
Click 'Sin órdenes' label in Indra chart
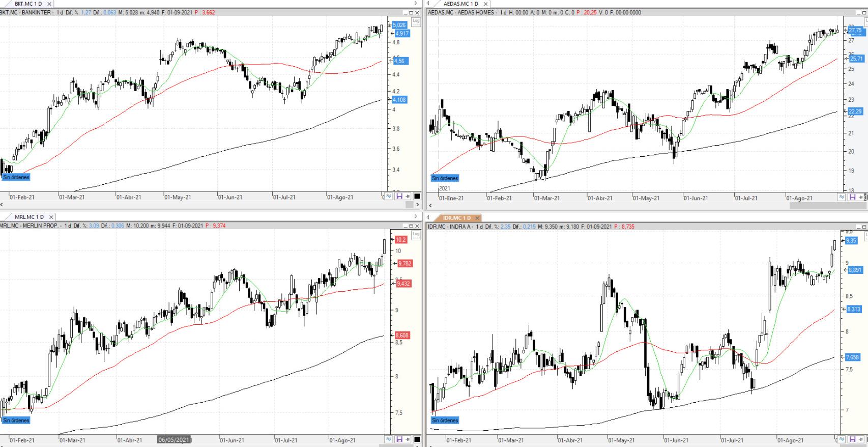(445, 421)
